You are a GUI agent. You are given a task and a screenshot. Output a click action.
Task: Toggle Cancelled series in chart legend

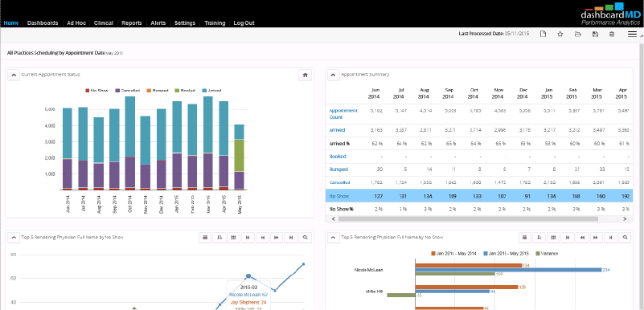click(128, 90)
